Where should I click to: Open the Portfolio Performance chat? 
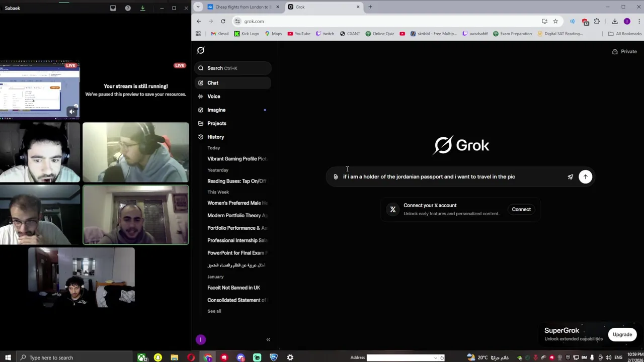click(237, 228)
